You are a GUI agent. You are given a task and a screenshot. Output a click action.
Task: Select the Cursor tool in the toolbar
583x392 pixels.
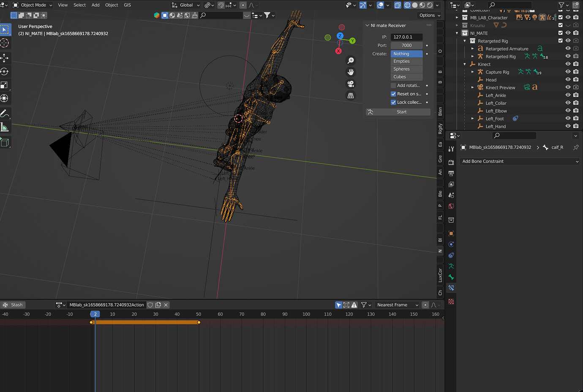5,43
